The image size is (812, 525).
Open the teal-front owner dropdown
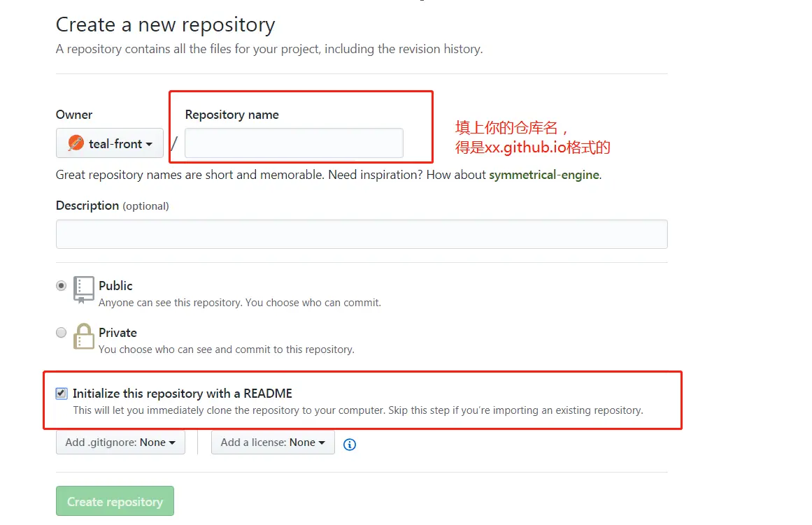tap(110, 143)
